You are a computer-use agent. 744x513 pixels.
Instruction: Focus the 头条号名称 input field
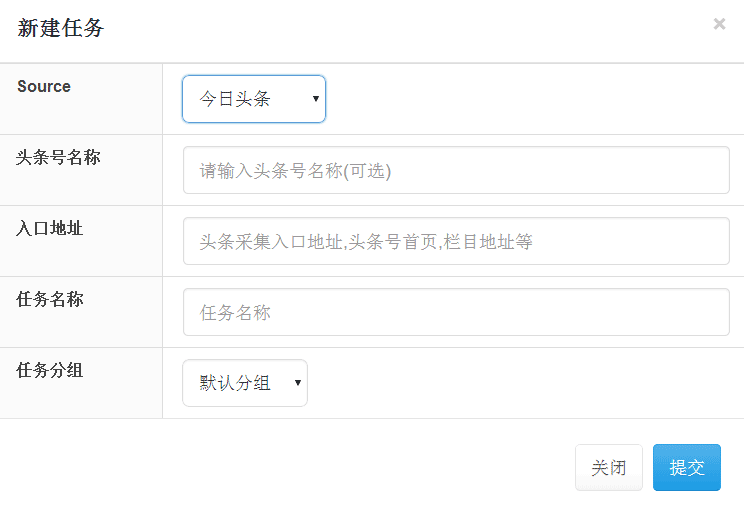(456, 170)
